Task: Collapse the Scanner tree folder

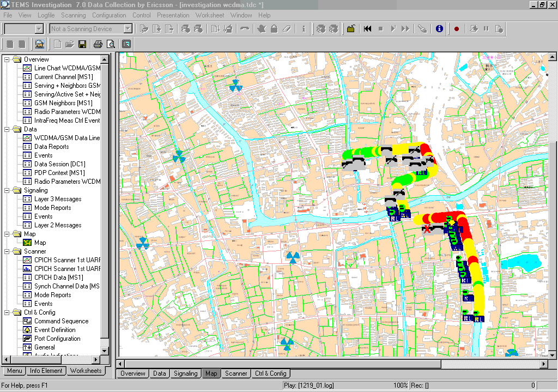Action: pyautogui.click(x=7, y=251)
